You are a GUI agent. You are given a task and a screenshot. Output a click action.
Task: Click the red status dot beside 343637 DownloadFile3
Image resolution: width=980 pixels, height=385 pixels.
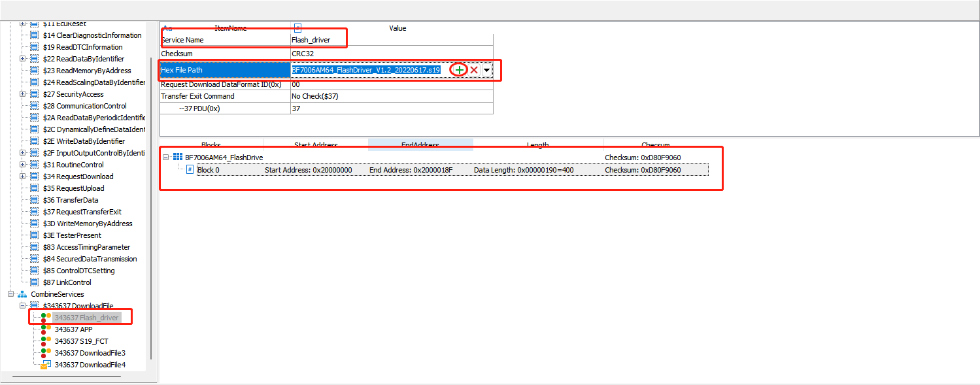pyautogui.click(x=44, y=356)
